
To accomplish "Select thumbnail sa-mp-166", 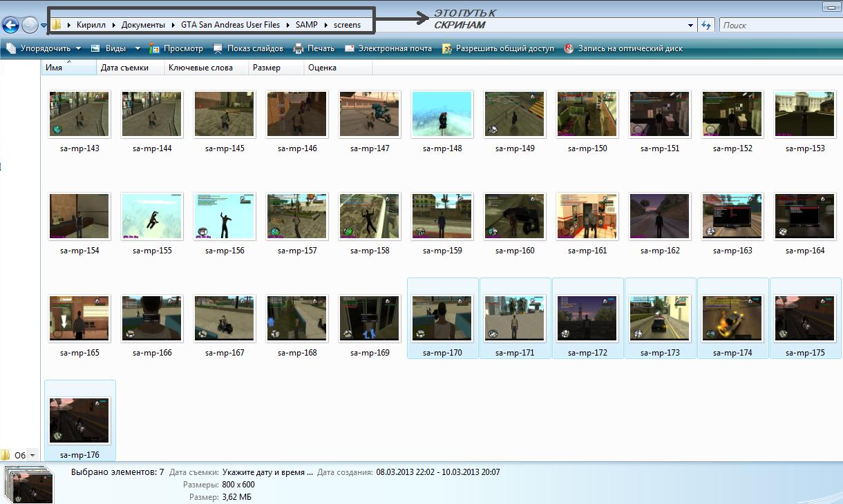I will [152, 318].
